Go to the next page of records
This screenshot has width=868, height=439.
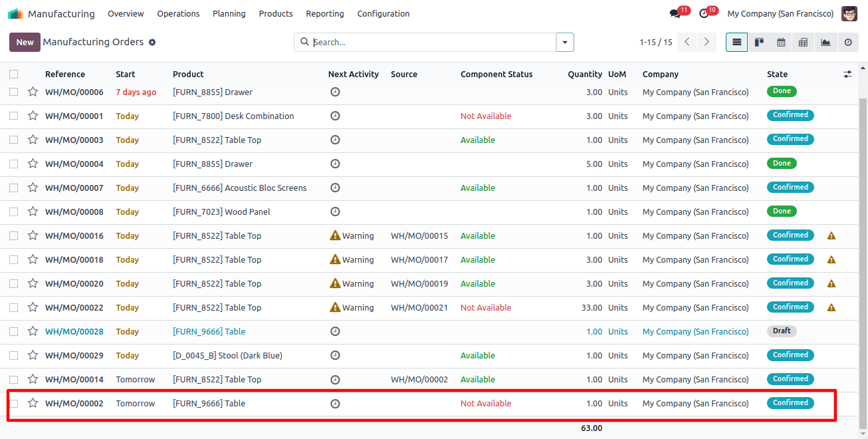tap(706, 42)
